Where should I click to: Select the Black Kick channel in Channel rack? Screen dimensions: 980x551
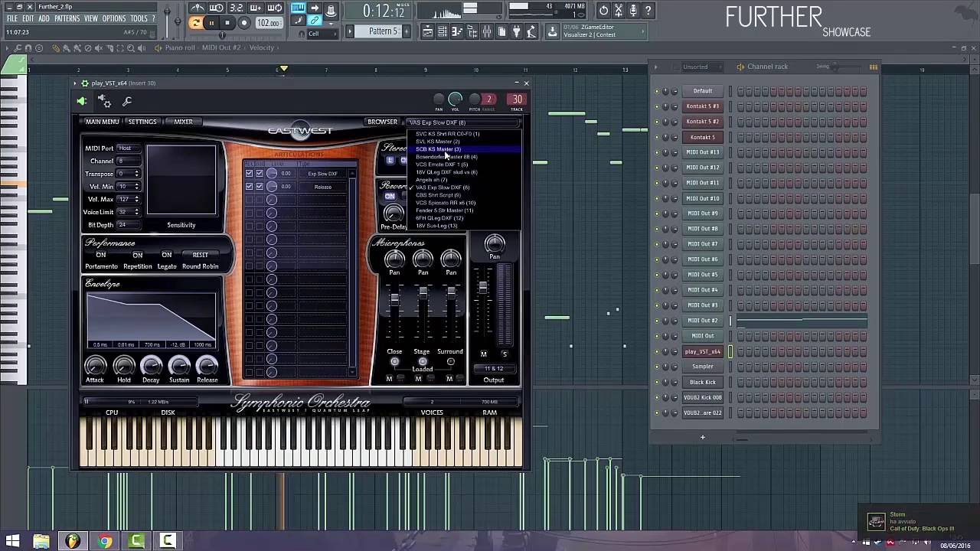(702, 382)
